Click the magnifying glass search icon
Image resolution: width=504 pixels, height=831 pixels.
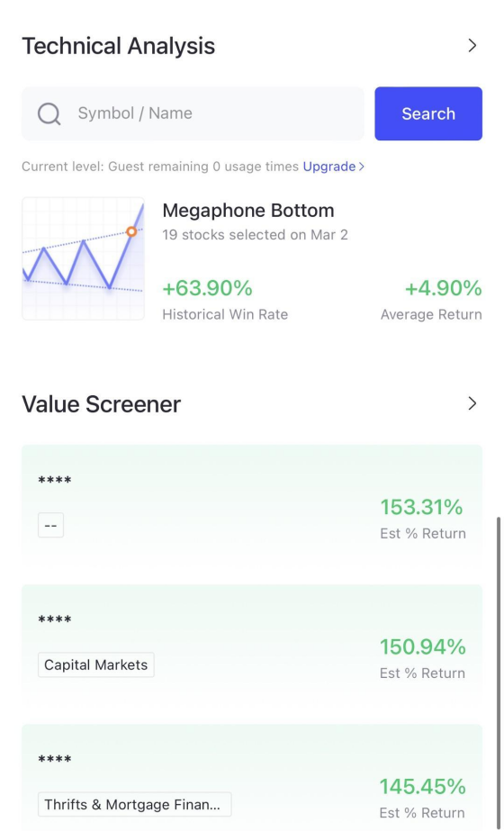coord(49,113)
